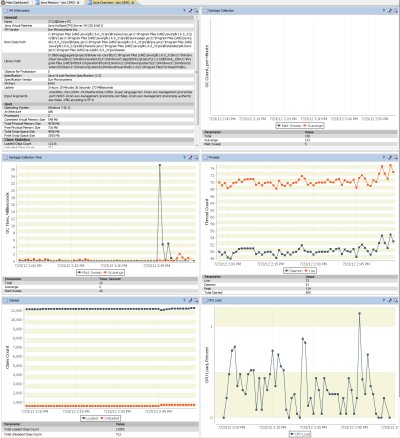400x438 pixels.
Task: Click the edit icon on the CPU Load panel
Action: pyautogui.click(x=389, y=300)
